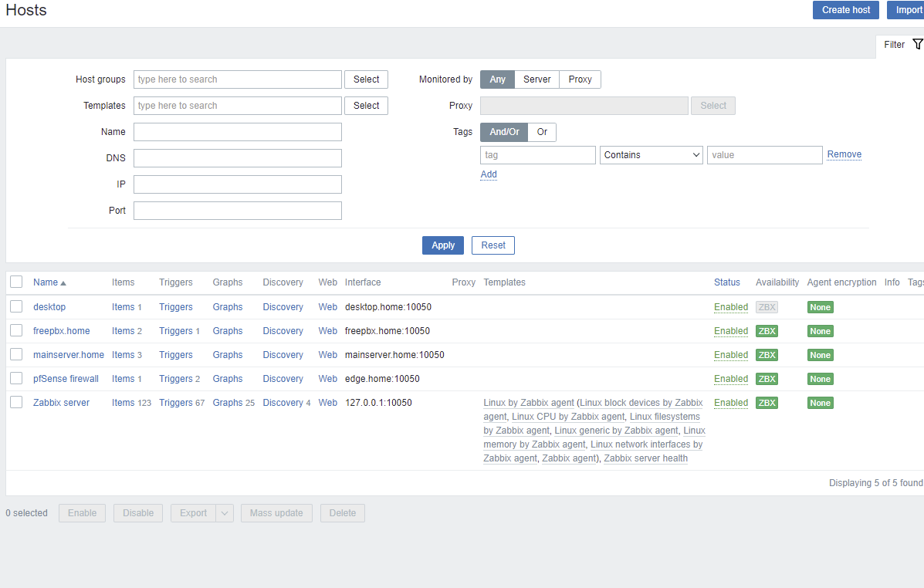
Task: Click None encryption badge for mainserver.home
Action: 820,355
